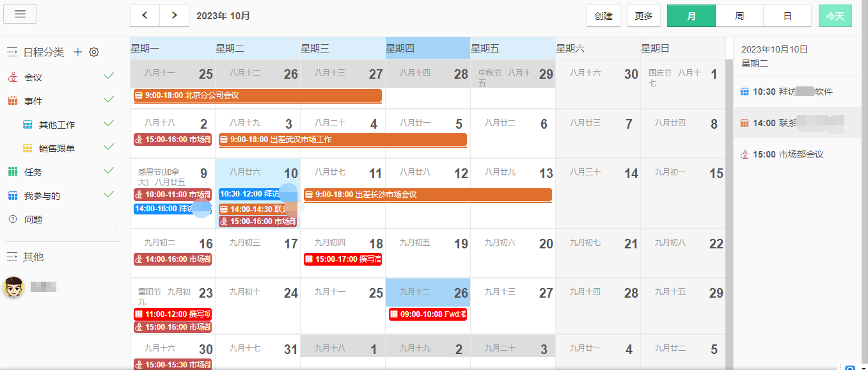Open schedule category settings gear
This screenshot has width=868, height=370.
tap(94, 52)
